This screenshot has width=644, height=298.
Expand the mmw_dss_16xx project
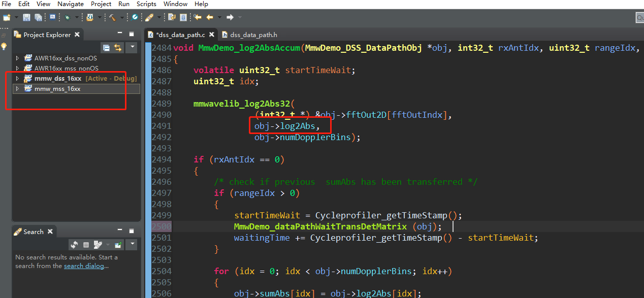18,79
